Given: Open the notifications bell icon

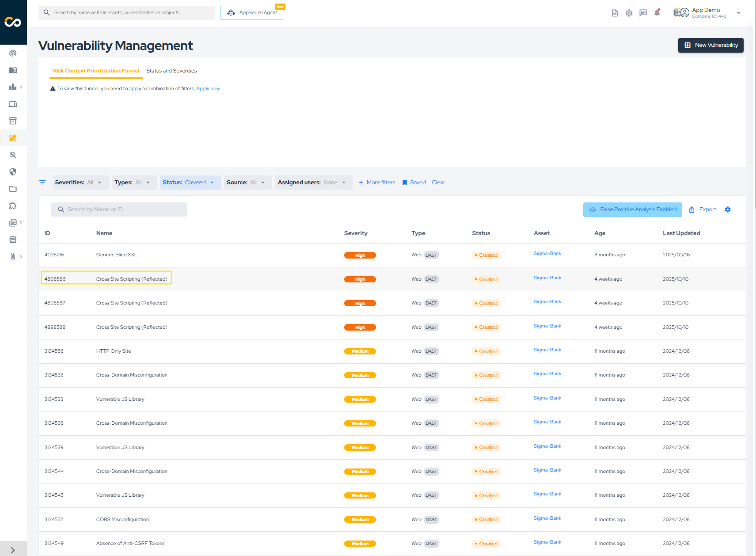Looking at the screenshot, I should (657, 13).
